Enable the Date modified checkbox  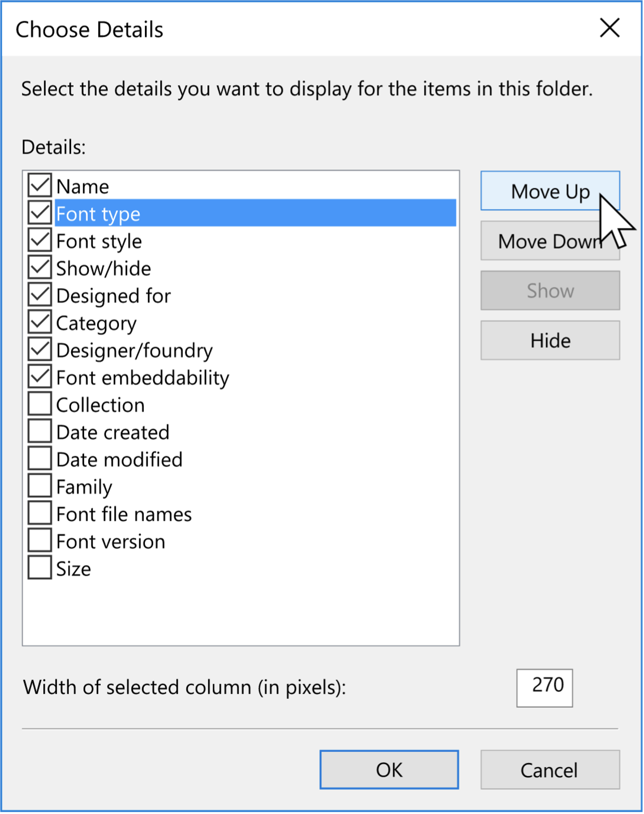point(39,458)
